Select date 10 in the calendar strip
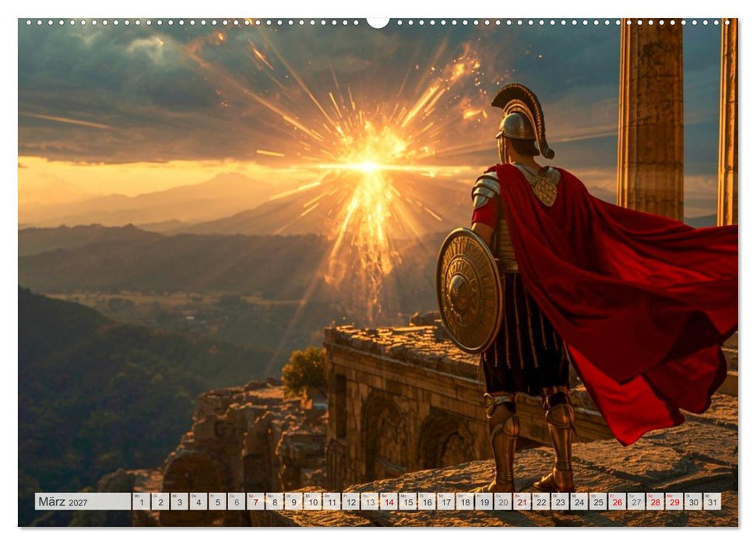Screen dimensions: 756x545 click(x=314, y=503)
